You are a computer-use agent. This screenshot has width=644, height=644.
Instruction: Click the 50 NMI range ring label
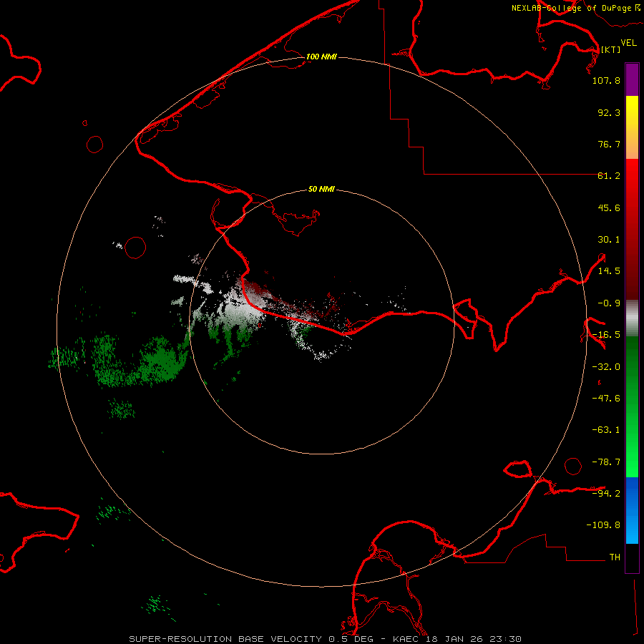321,189
